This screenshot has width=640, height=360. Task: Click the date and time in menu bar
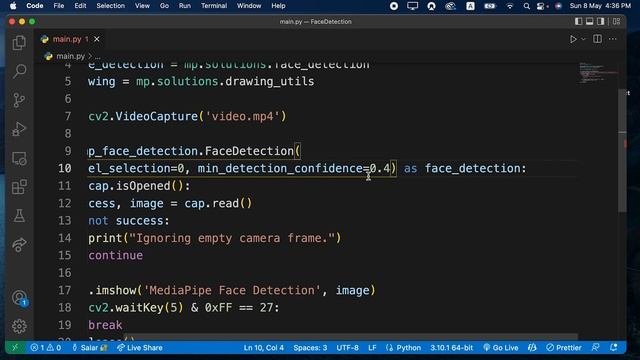(x=600, y=6)
